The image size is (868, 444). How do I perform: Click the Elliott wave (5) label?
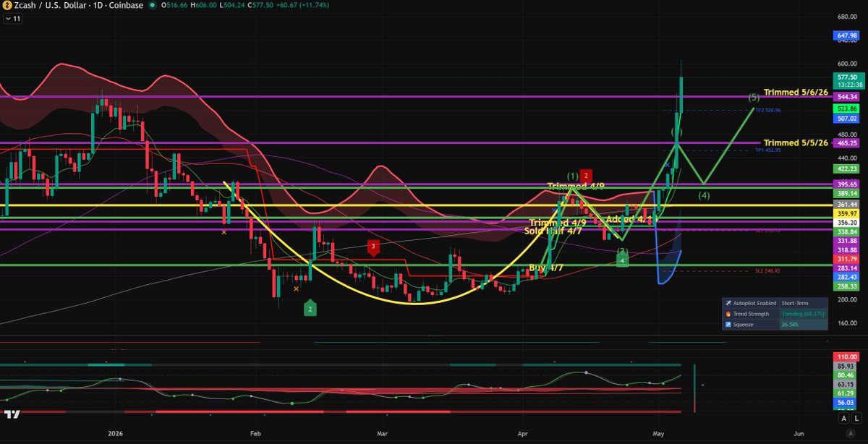point(754,96)
